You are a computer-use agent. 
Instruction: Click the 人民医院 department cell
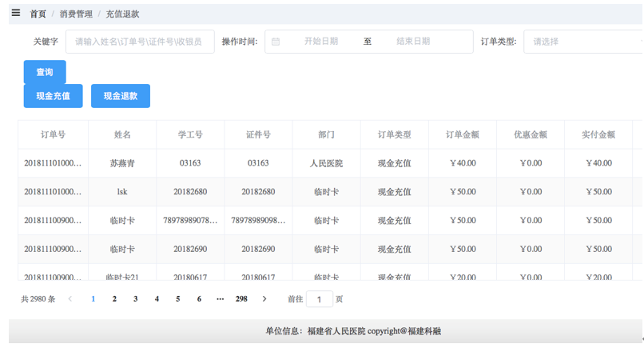point(327,163)
